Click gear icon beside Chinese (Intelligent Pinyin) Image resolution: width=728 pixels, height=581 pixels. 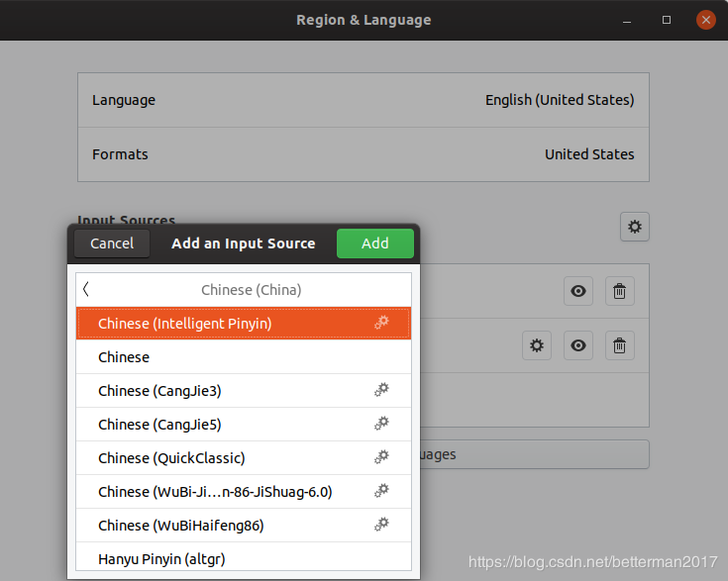point(381,323)
